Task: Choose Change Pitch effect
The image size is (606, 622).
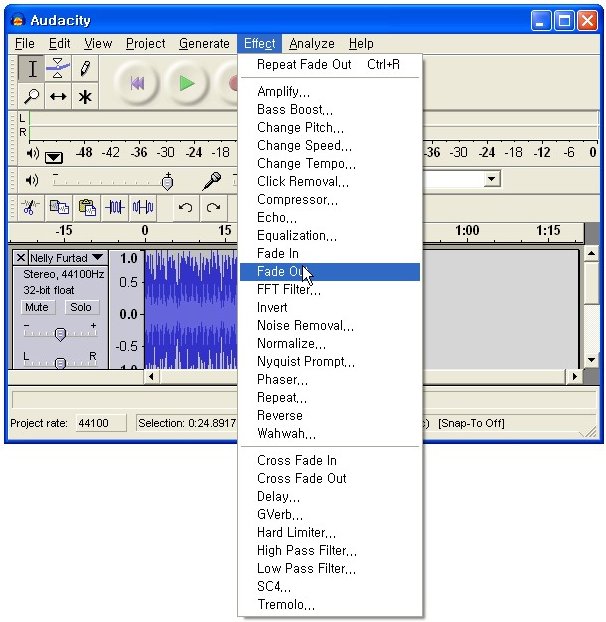Action: pyautogui.click(x=330, y=127)
